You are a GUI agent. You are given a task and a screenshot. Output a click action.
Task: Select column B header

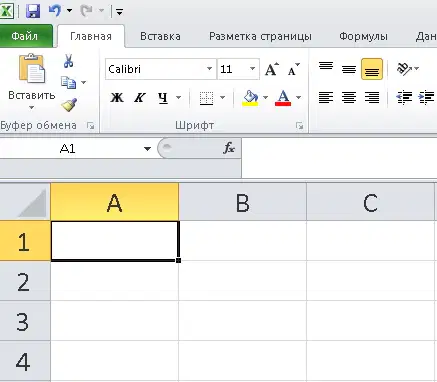pos(242,202)
